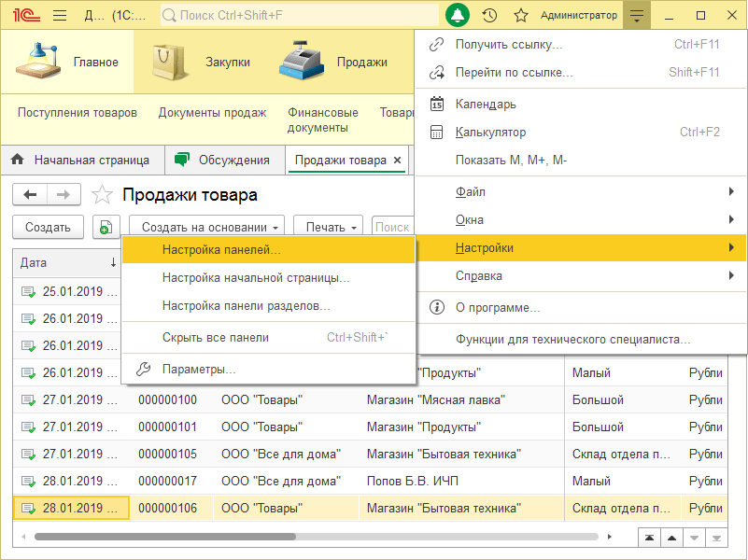Viewport: 748px width, 560px height.
Task: Open the Закупки section
Action: (x=201, y=62)
